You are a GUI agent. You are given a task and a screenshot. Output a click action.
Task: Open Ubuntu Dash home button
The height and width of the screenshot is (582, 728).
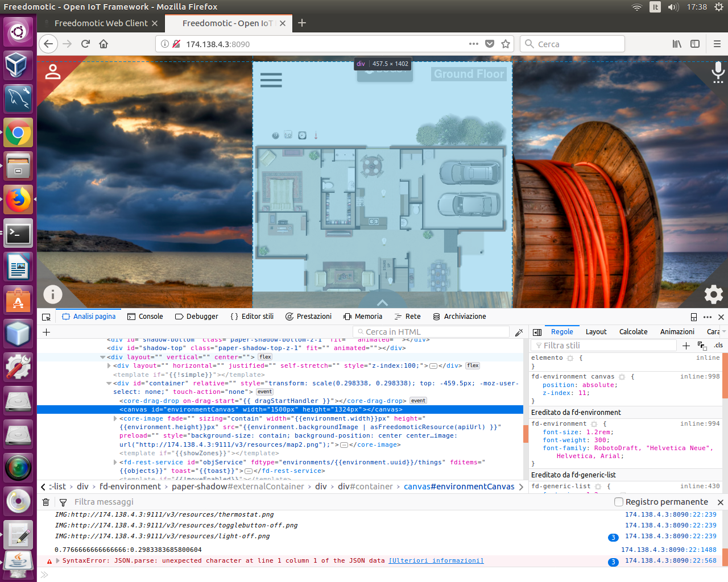[x=18, y=31]
